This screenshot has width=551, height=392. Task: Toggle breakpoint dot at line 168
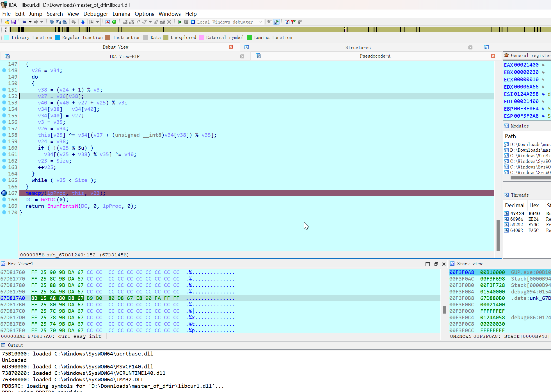[x=4, y=199]
